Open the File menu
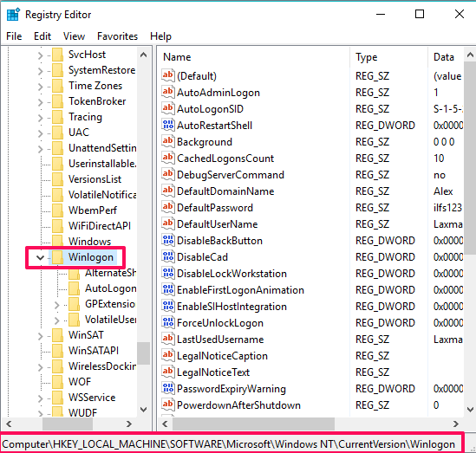 pos(14,36)
